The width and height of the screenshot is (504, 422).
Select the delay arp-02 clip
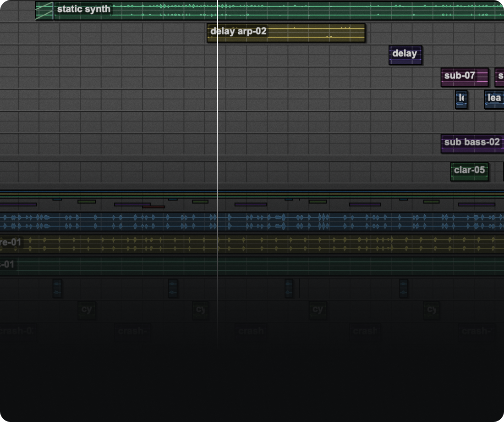[x=286, y=33]
